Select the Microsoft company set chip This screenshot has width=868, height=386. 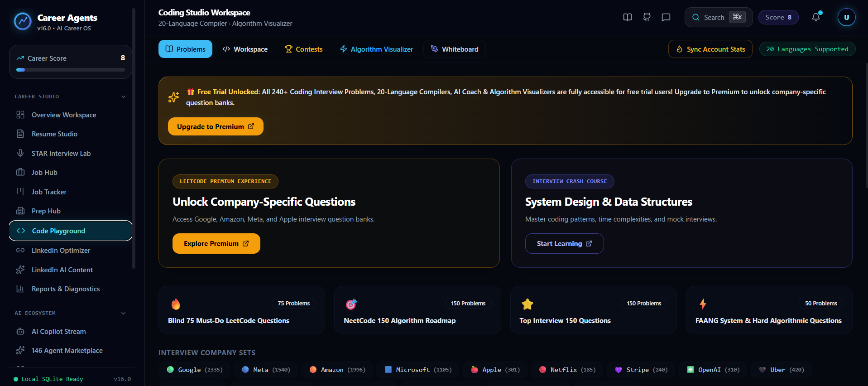click(417, 370)
